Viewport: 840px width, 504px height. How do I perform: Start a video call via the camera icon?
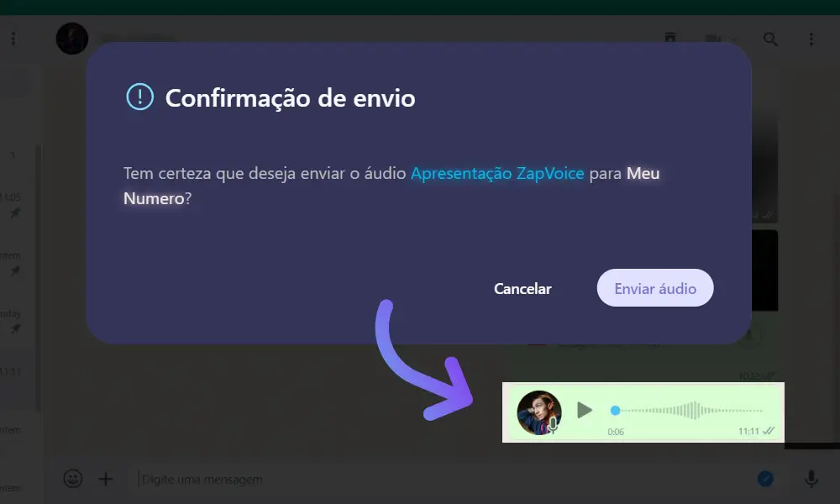pos(712,39)
